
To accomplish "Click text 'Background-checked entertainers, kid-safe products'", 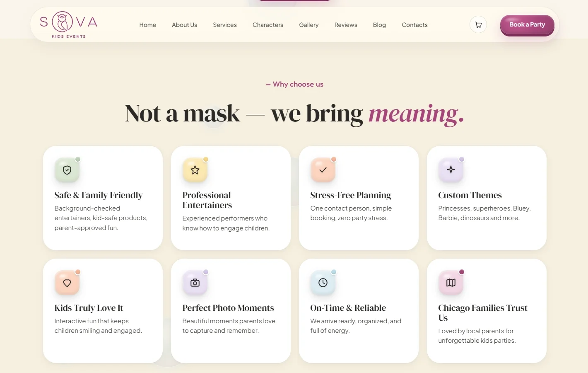I will [101, 213].
